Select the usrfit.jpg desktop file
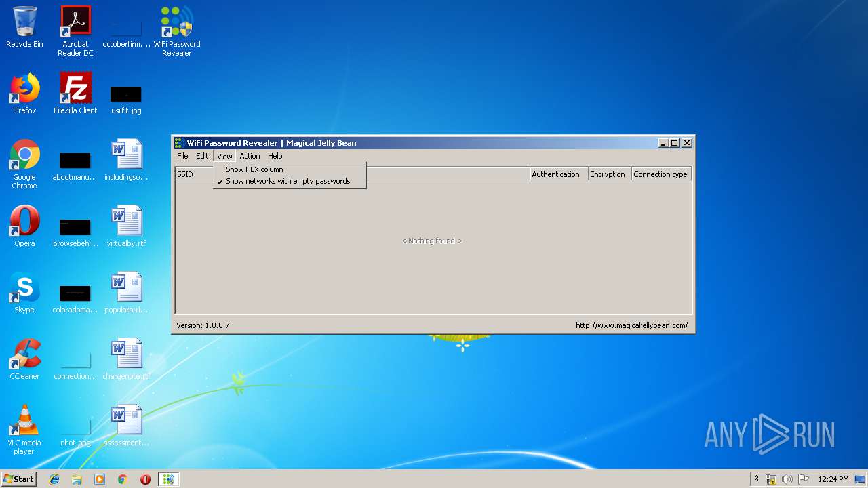Viewport: 868px width, 488px height. click(x=126, y=99)
